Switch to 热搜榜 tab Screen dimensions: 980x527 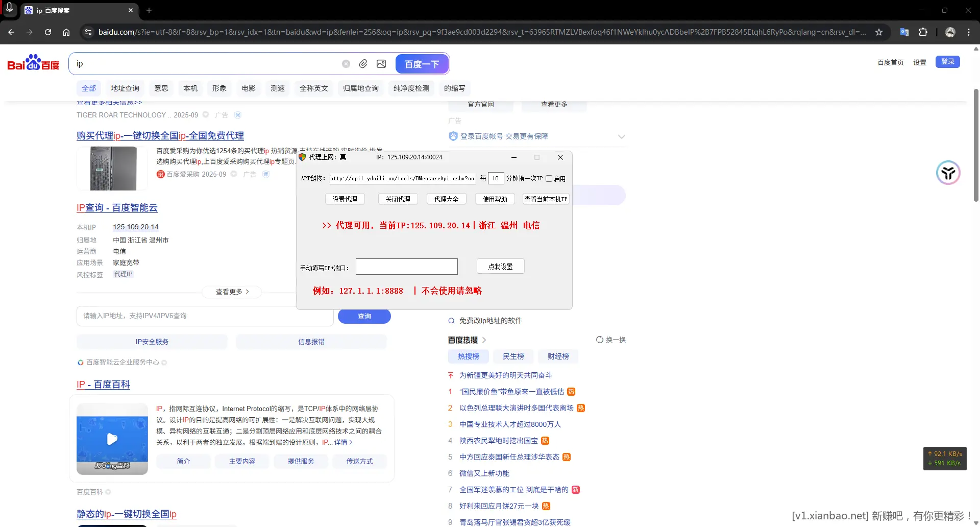click(469, 356)
